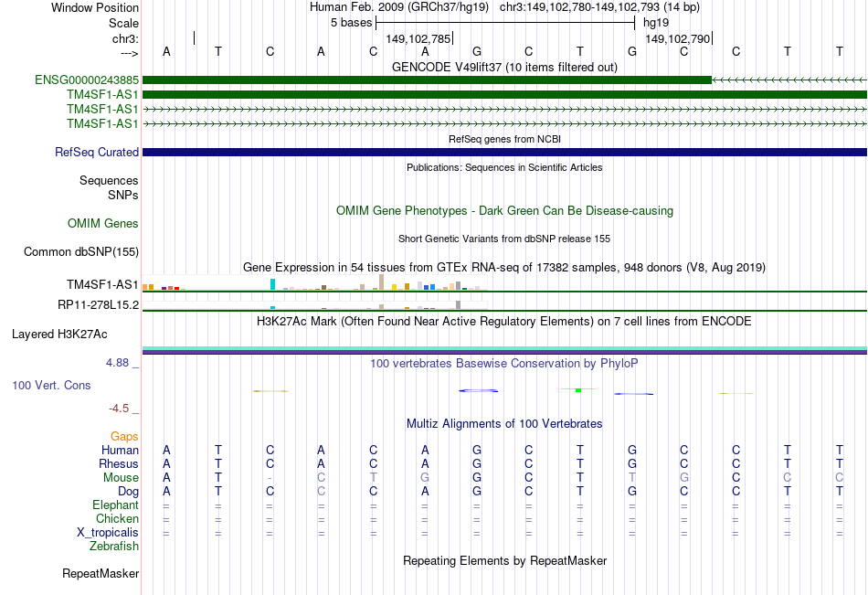This screenshot has height=595, width=868.
Task: Click the RefSeq genes from NCBI title
Action: pyautogui.click(x=504, y=139)
